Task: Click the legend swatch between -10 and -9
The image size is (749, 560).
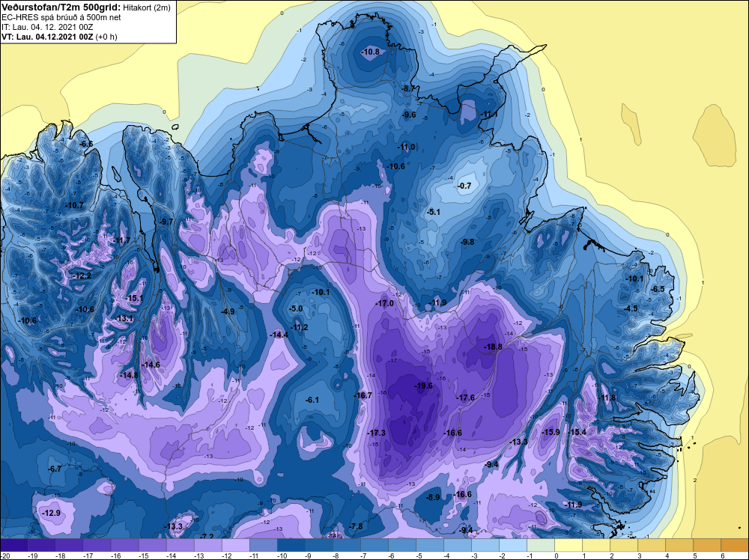Action: (291, 545)
